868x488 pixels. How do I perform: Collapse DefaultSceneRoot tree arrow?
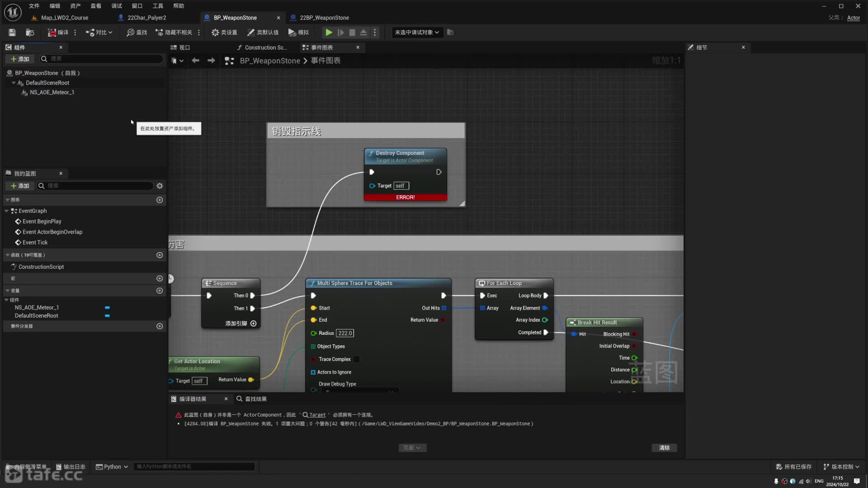(14, 83)
